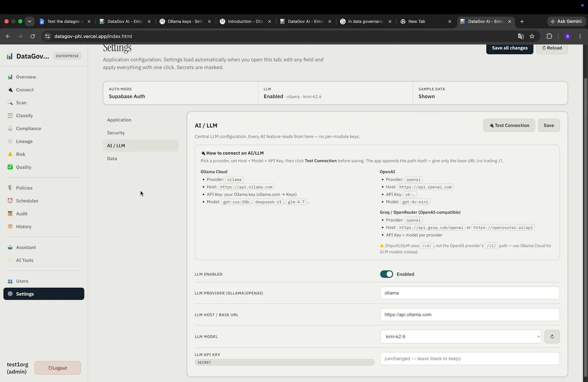
Task: Toggle the LLM Enabled switch
Action: point(386,274)
